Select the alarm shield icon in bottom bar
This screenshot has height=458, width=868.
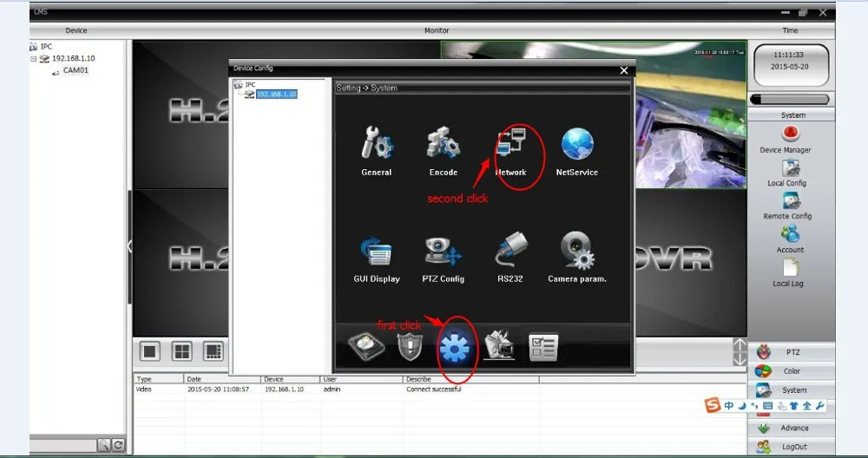(411, 347)
